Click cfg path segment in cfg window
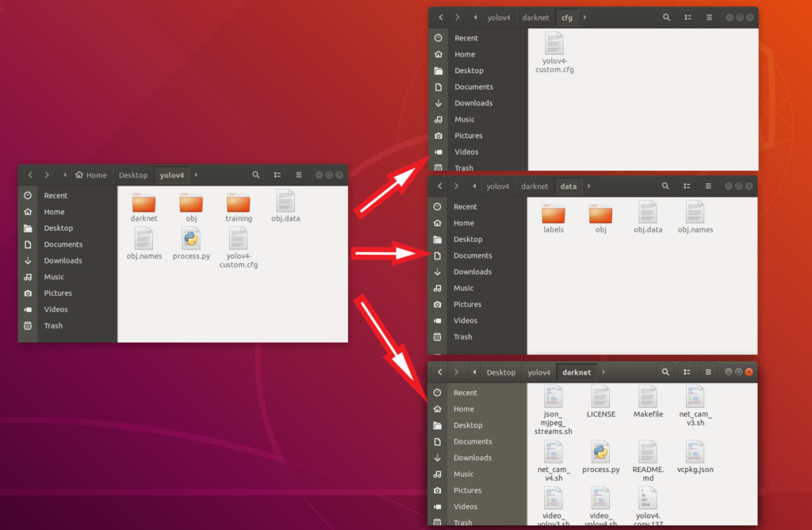 click(567, 17)
